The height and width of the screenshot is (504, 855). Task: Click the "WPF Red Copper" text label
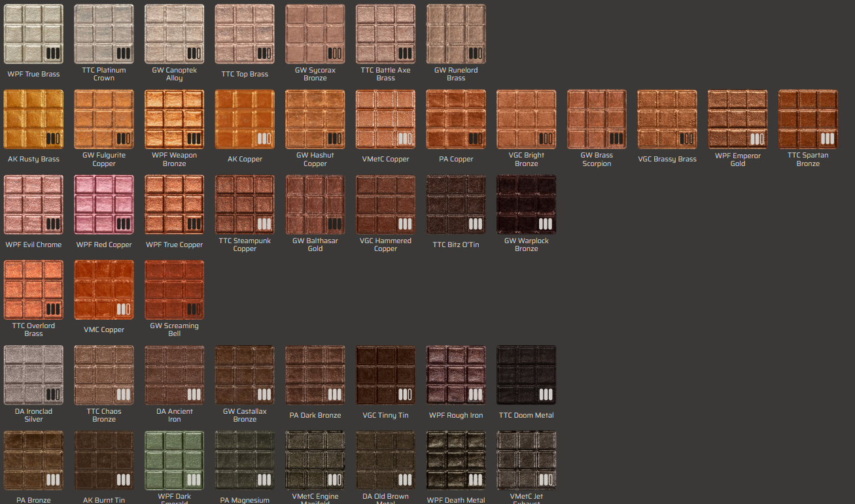(104, 245)
